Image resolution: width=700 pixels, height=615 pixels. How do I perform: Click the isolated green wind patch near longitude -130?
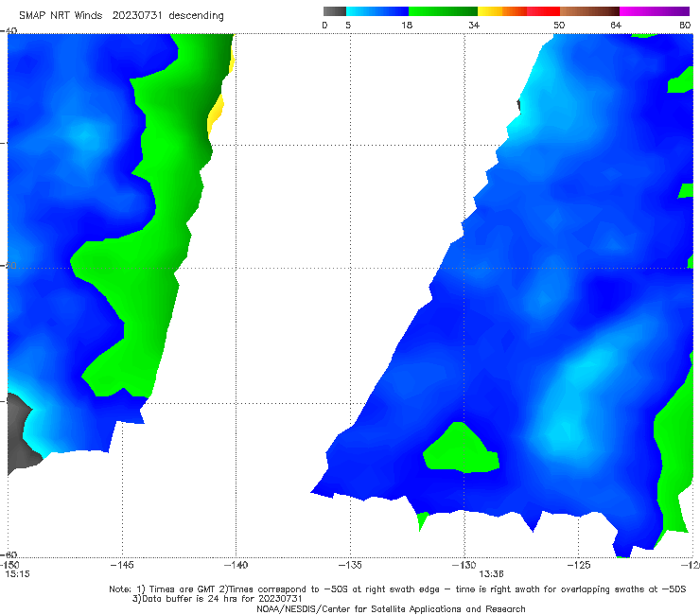click(x=462, y=448)
